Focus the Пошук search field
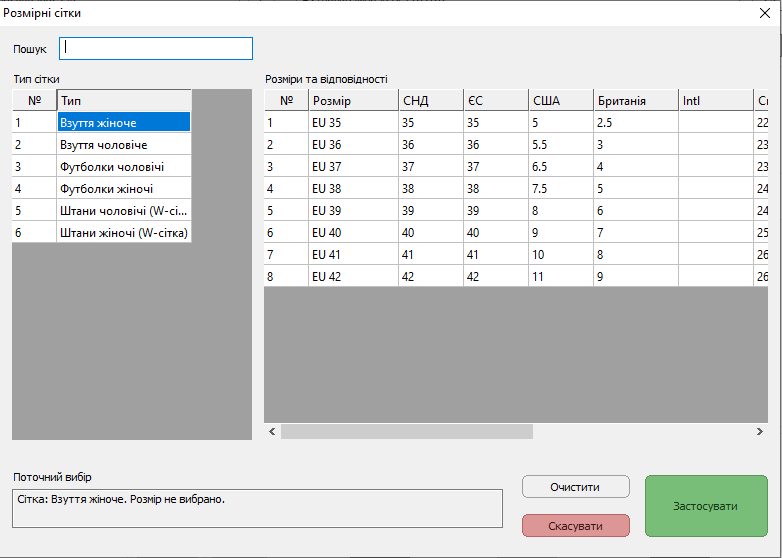The height and width of the screenshot is (558, 782). pyautogui.click(x=156, y=48)
